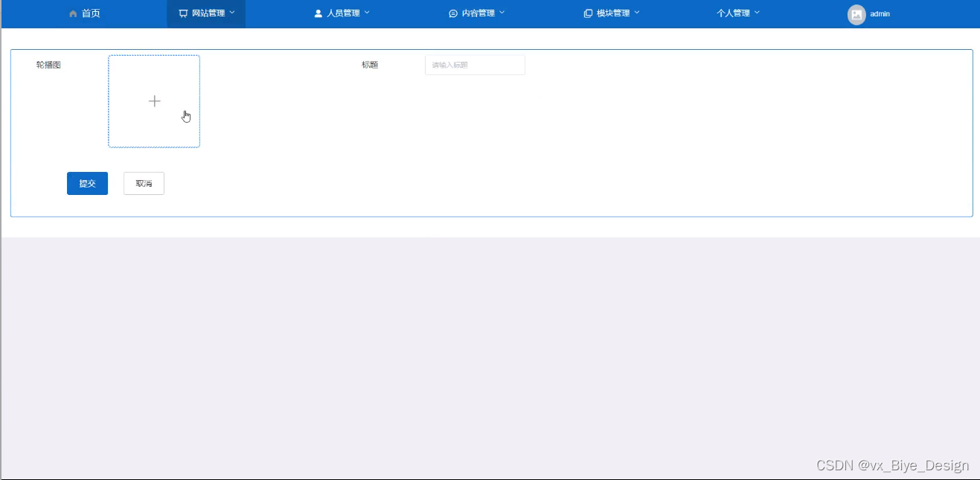
Task: Focus the 标题 title input field
Action: [x=475, y=65]
